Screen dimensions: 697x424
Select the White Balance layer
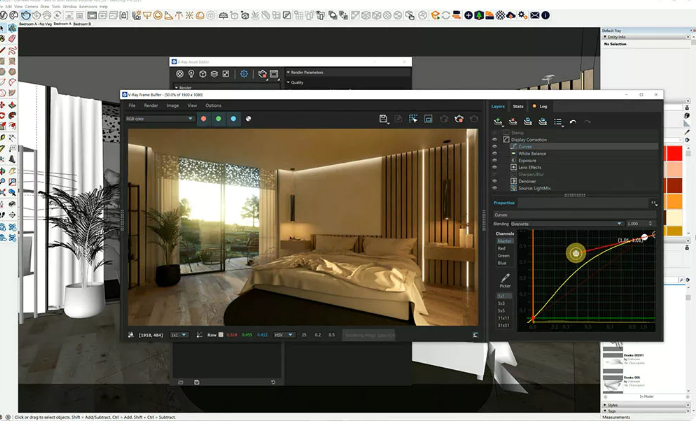coord(532,153)
